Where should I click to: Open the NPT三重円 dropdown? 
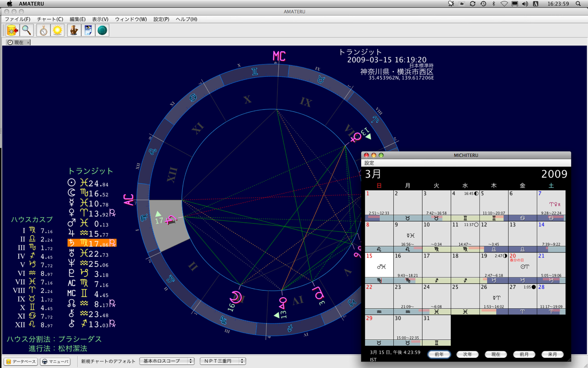click(223, 361)
